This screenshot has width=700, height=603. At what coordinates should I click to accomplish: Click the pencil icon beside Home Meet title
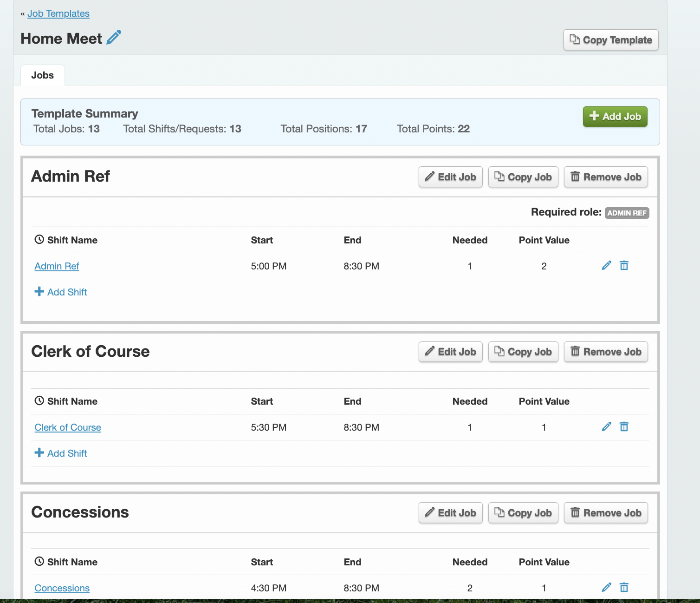[x=114, y=38]
